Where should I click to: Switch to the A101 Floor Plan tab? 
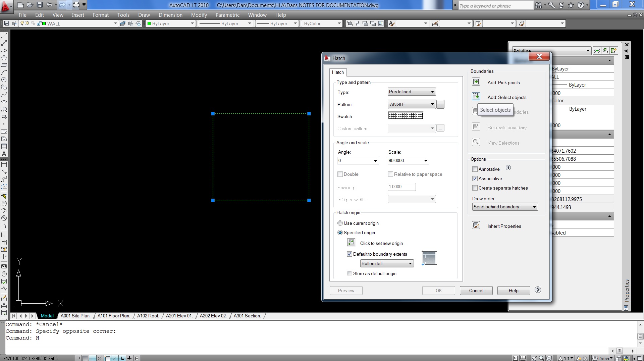(114, 316)
